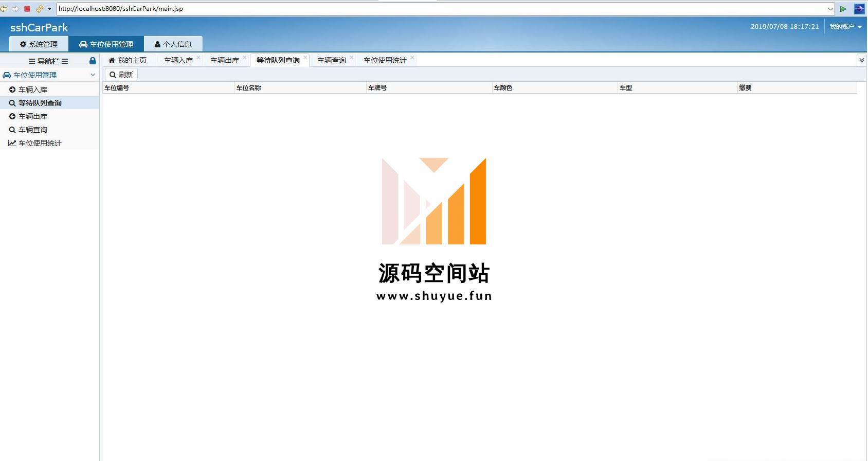Viewport: 868px width, 461px height.
Task: Click the date and time display
Action: [x=785, y=27]
